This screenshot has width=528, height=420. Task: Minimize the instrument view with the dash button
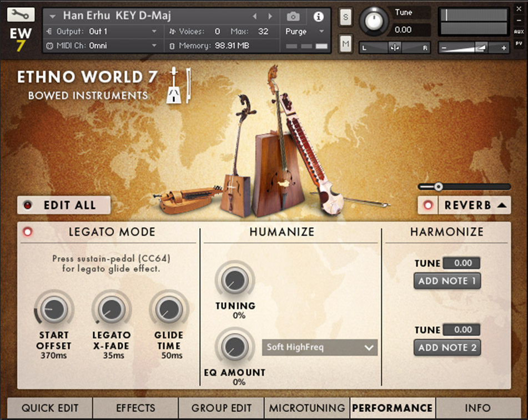tap(519, 20)
